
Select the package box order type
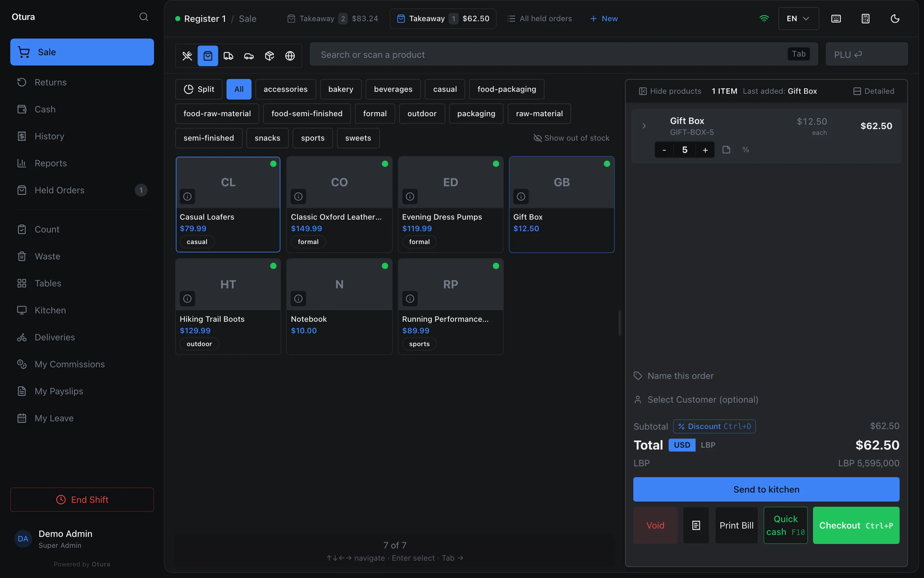(269, 56)
